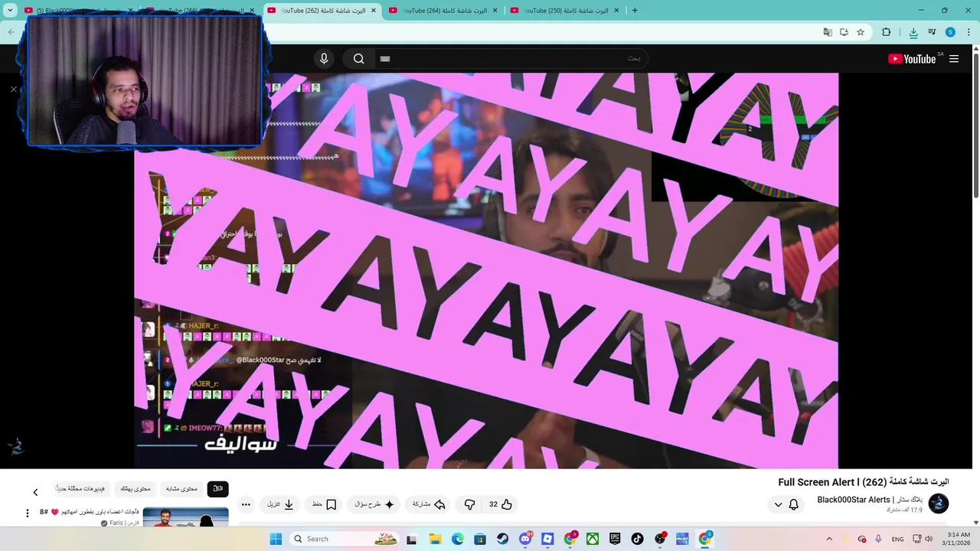Open the Chrome extensions puzzle icon
Viewport: 980px width, 551px height.
coord(887,32)
